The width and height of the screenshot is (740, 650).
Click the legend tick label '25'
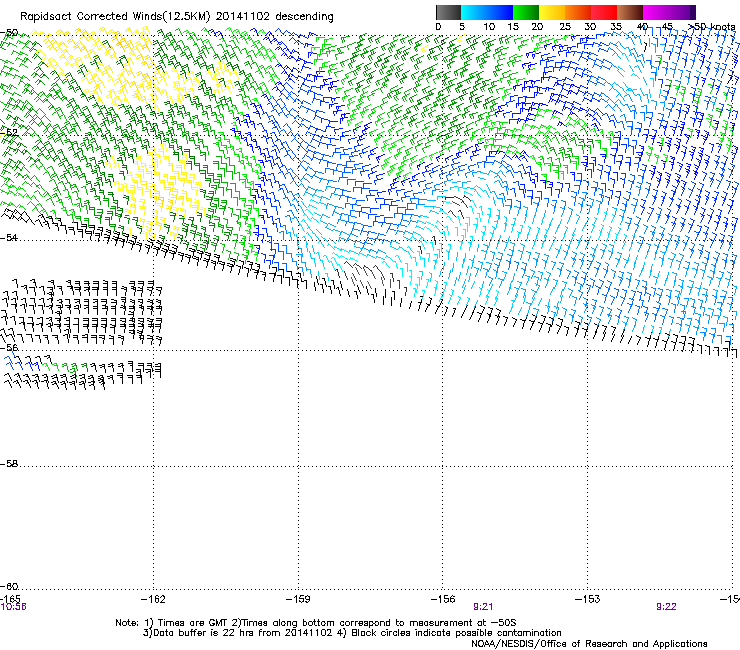point(565,27)
